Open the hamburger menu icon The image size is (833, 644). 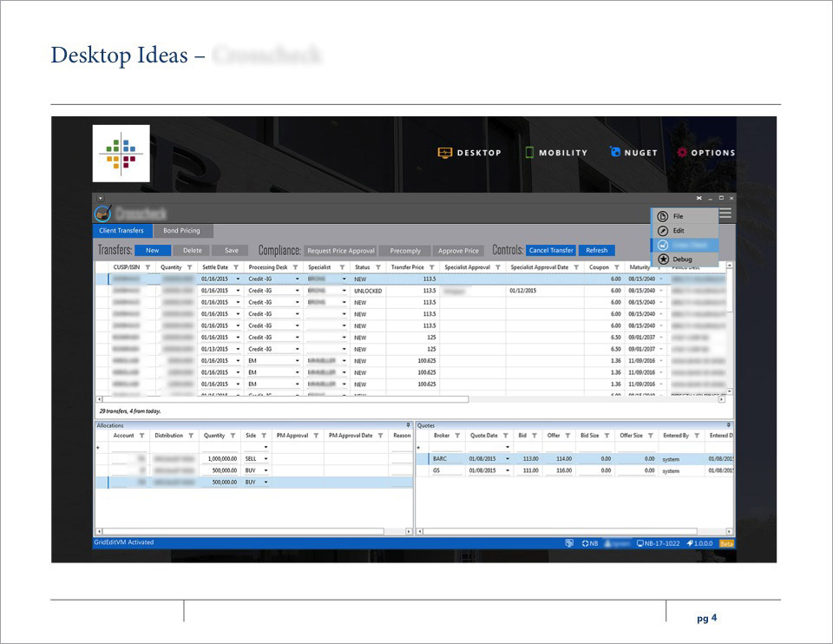pos(725,213)
